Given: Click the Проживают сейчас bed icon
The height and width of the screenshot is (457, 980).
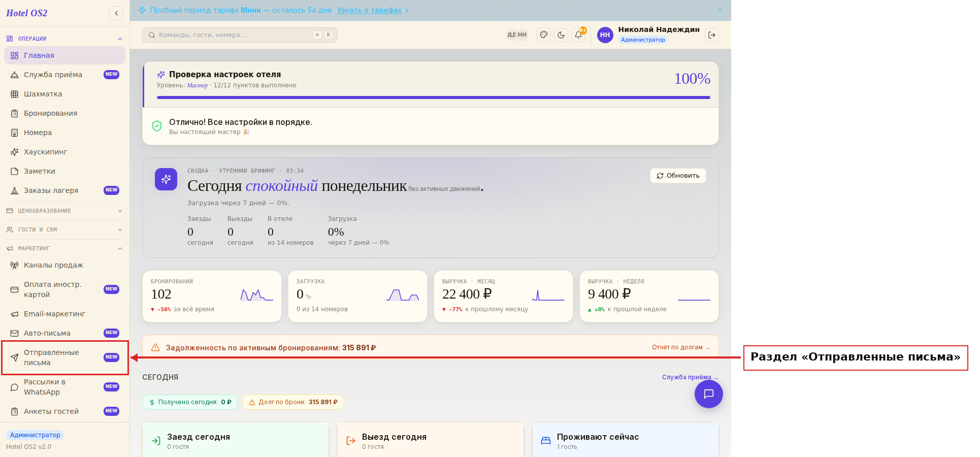Looking at the screenshot, I should pos(546,441).
